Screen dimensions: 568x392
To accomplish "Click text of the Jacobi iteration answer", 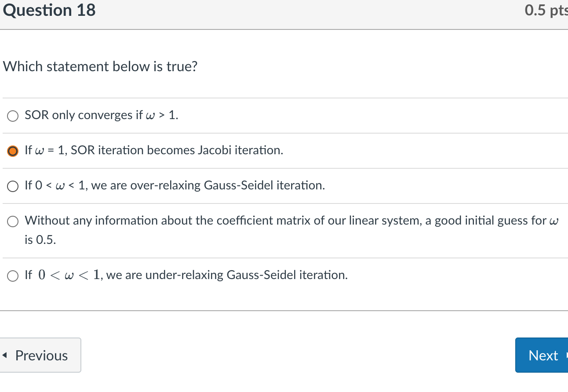I will [153, 150].
